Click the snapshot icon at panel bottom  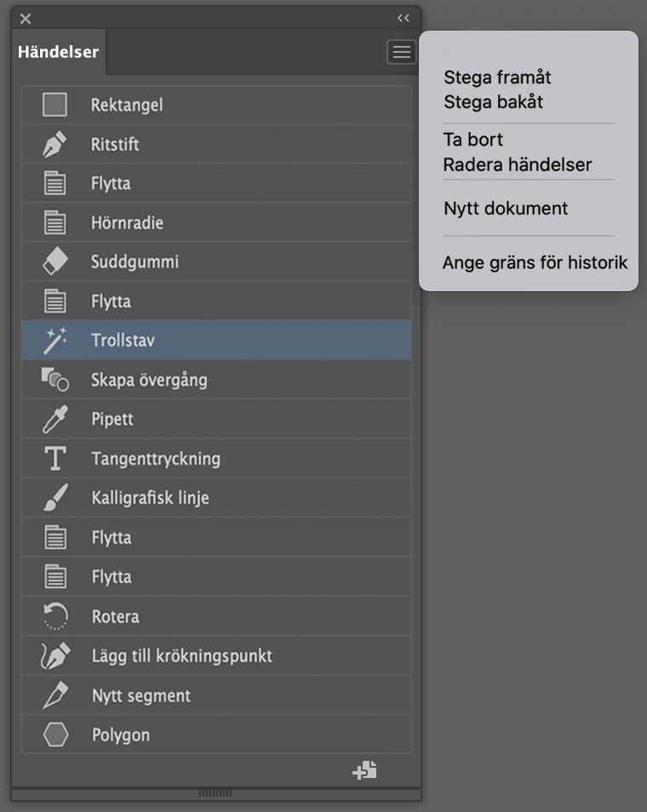(364, 769)
